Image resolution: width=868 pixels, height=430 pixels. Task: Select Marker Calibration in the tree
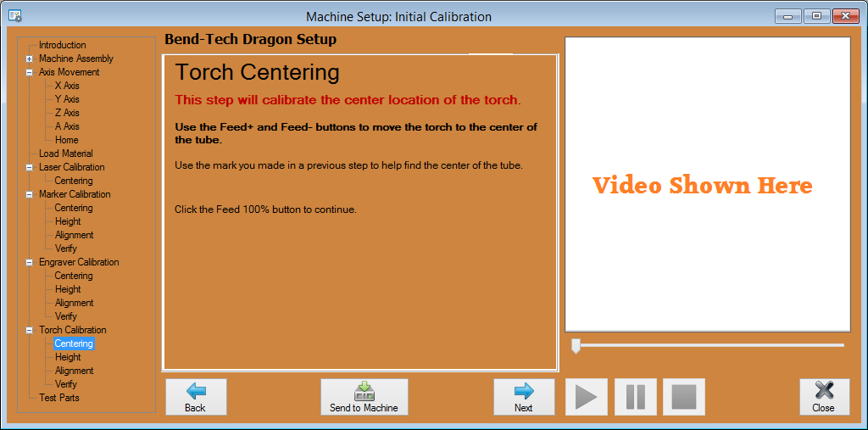coord(75,194)
